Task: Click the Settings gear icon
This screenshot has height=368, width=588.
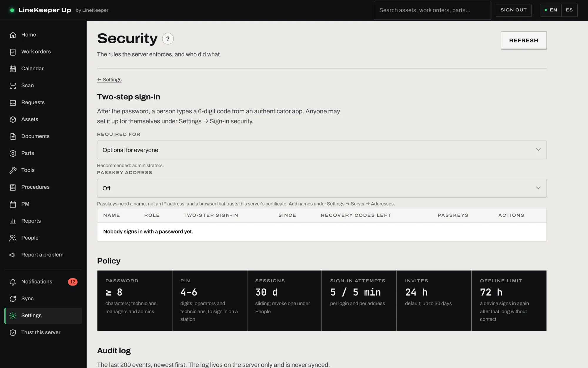Action: [x=13, y=316]
